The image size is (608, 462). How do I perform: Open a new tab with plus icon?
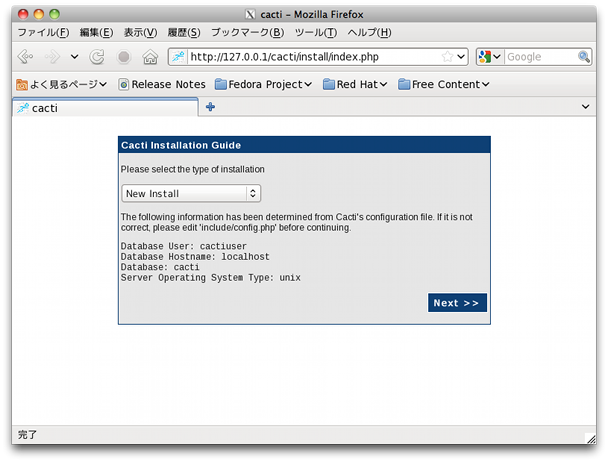tap(210, 107)
